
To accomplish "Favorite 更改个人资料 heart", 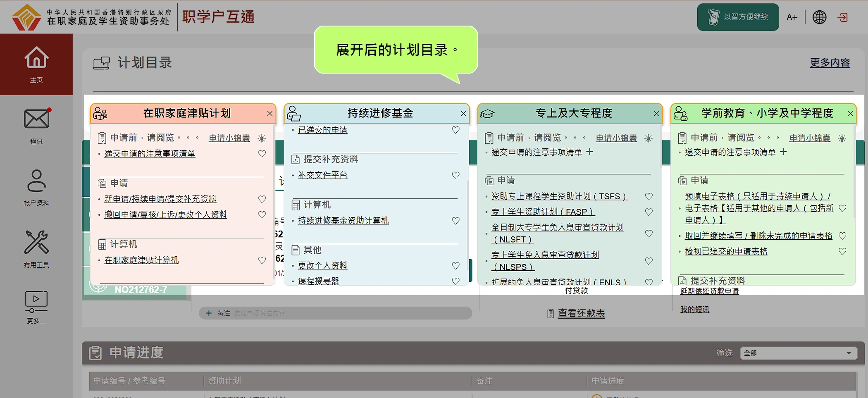I will [x=455, y=266].
